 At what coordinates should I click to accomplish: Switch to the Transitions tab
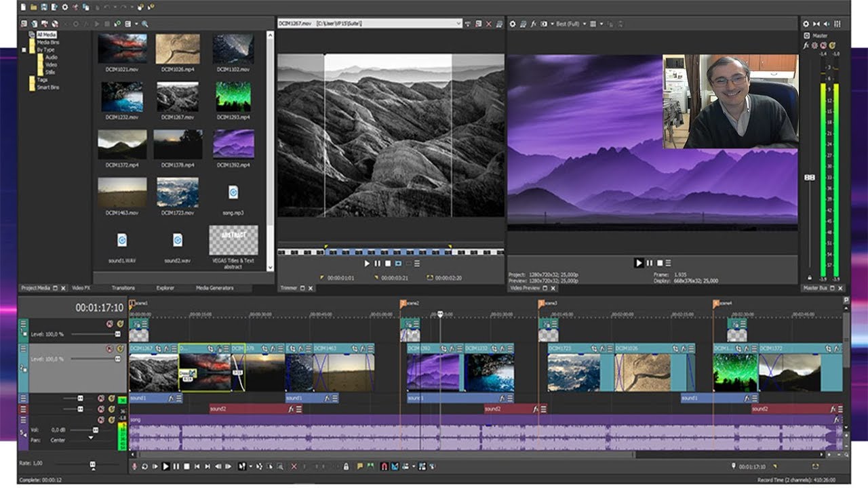(123, 288)
